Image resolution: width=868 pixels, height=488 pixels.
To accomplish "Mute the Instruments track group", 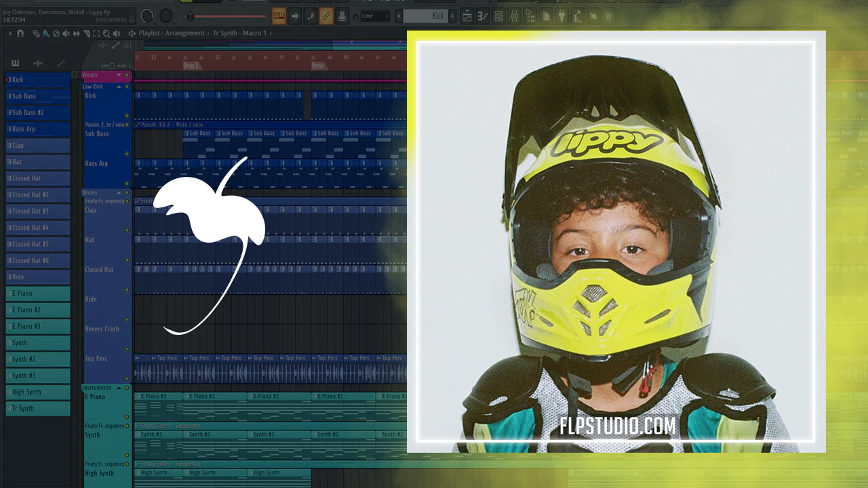I will click(x=127, y=388).
